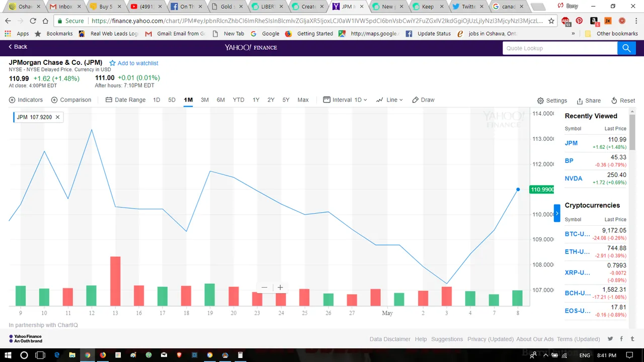Collapse the side panel with blue arrow

[557, 213]
